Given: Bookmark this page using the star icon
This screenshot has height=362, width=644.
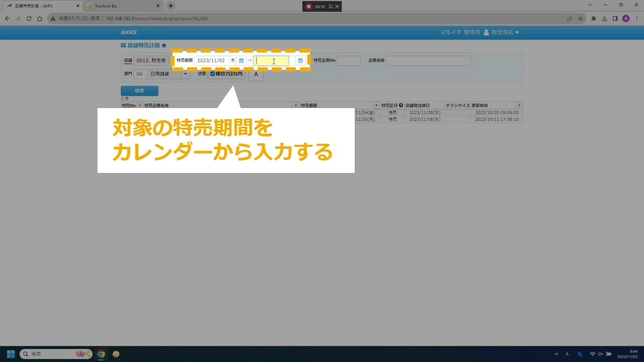Looking at the screenshot, I should pyautogui.click(x=580, y=19).
